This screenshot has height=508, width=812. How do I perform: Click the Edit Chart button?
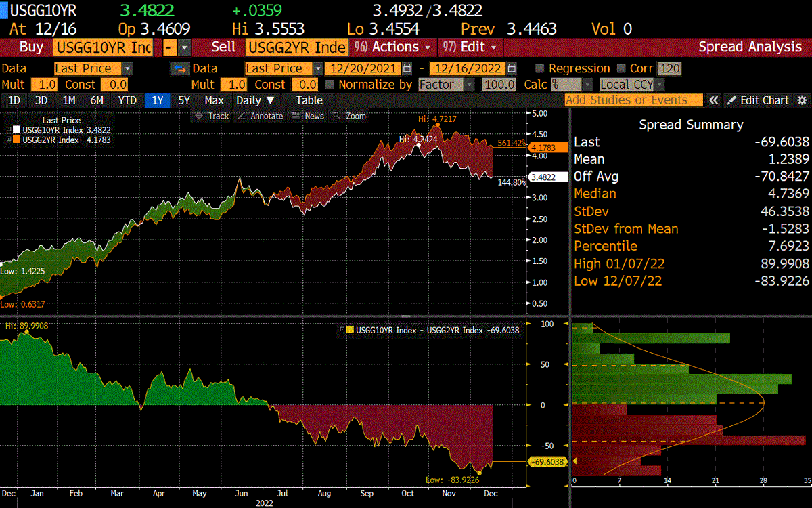tap(758, 100)
